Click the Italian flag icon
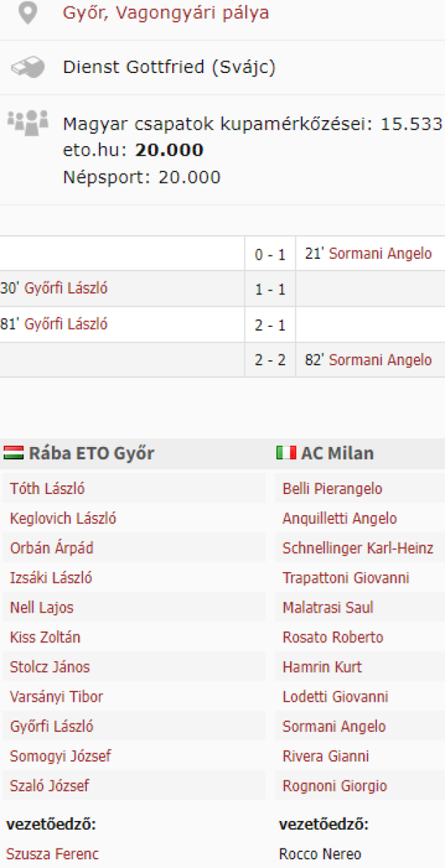Image resolution: width=445 pixels, height=868 pixels. [286, 454]
